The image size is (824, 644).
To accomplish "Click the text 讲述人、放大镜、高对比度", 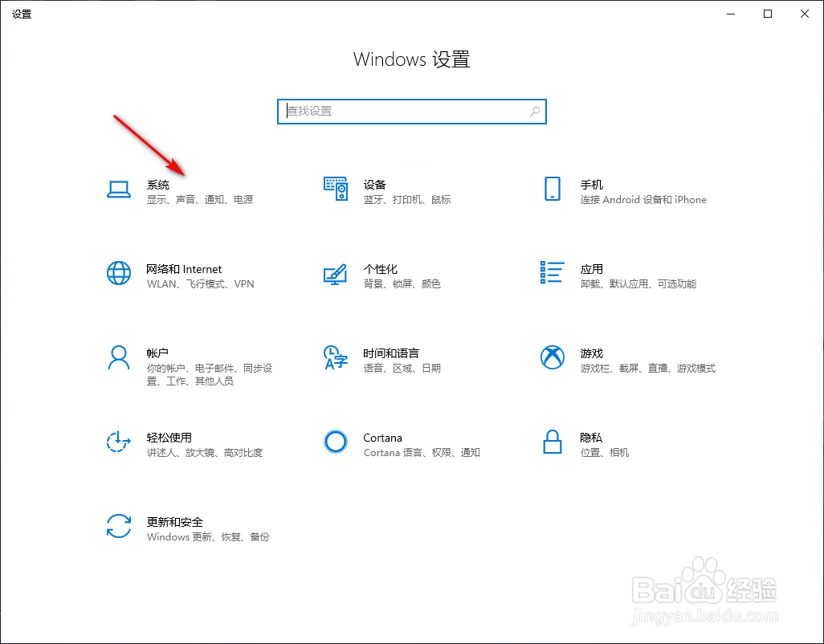I will click(205, 453).
